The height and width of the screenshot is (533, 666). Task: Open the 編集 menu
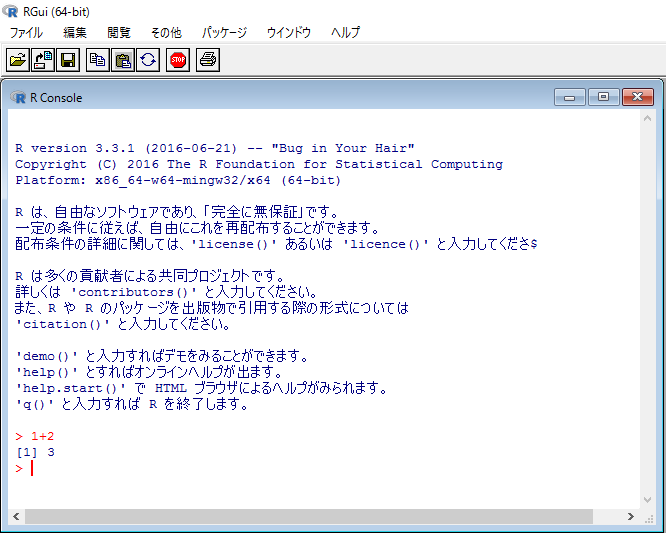click(75, 32)
